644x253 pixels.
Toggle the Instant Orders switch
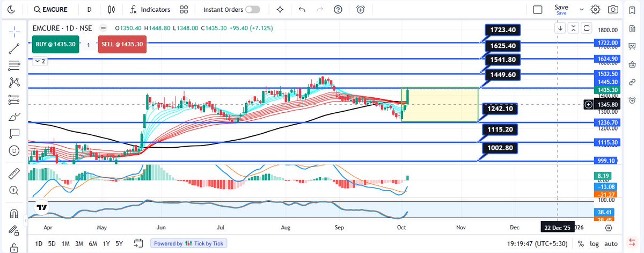252,9
